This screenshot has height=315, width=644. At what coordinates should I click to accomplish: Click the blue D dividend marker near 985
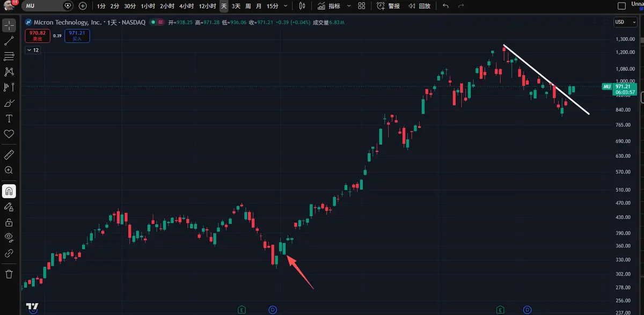click(x=528, y=310)
